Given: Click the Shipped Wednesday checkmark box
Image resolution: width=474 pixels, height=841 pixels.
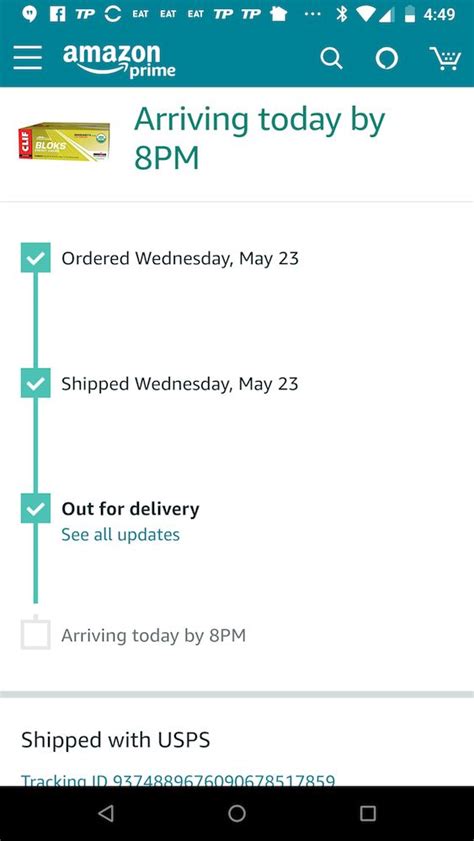Looking at the screenshot, I should click(x=35, y=383).
